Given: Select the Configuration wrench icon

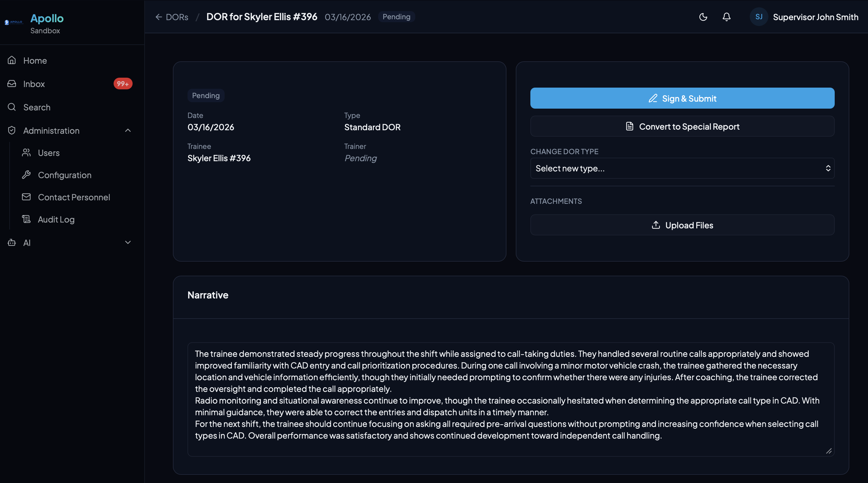Looking at the screenshot, I should pyautogui.click(x=27, y=174).
